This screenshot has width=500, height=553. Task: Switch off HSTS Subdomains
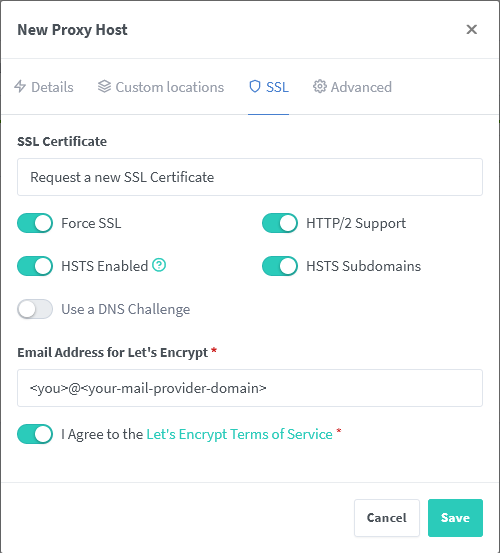pyautogui.click(x=280, y=266)
